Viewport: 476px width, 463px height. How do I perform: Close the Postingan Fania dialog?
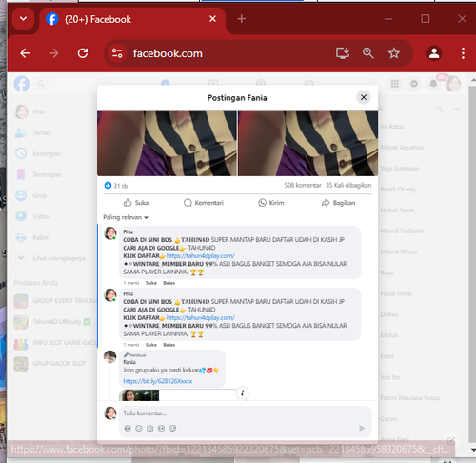[364, 97]
